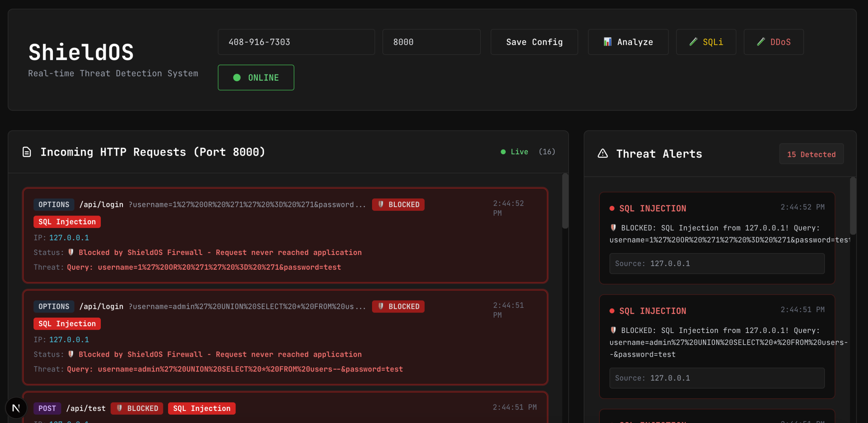Click the document icon beside Incoming HTTP Requests

coord(26,152)
